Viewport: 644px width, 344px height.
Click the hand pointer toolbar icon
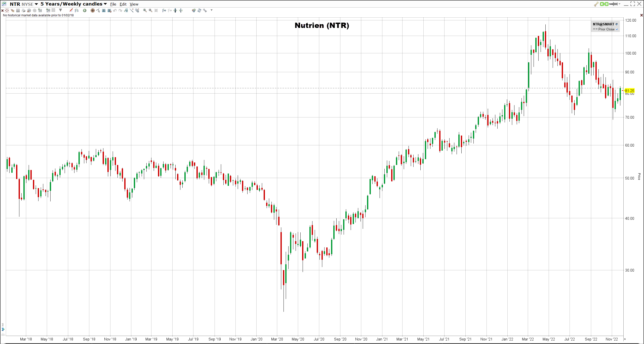coord(12,11)
